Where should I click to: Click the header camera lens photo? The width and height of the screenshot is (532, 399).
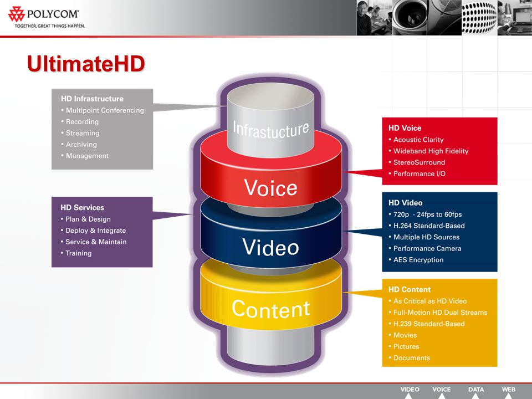(x=410, y=17)
